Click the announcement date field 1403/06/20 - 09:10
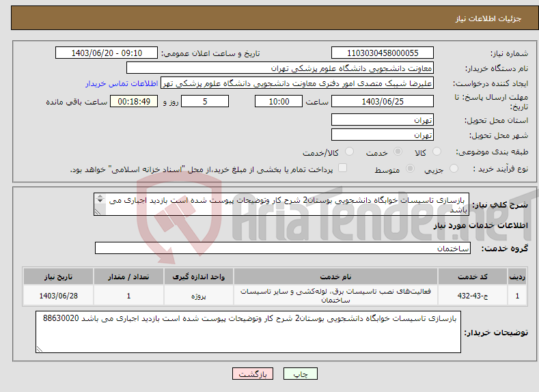The height and width of the screenshot is (392, 539). point(107,53)
